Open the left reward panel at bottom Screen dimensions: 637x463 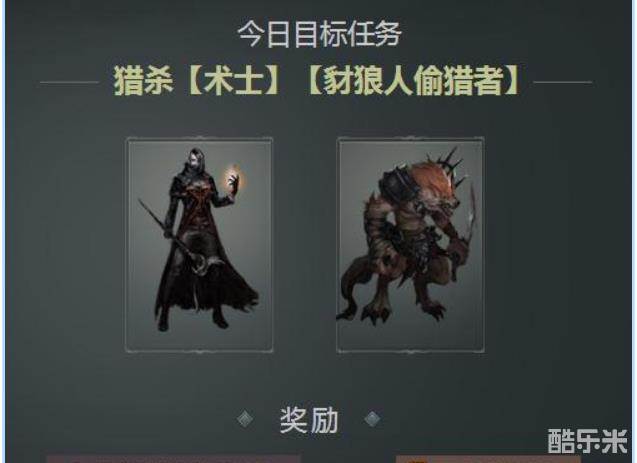click(173, 459)
